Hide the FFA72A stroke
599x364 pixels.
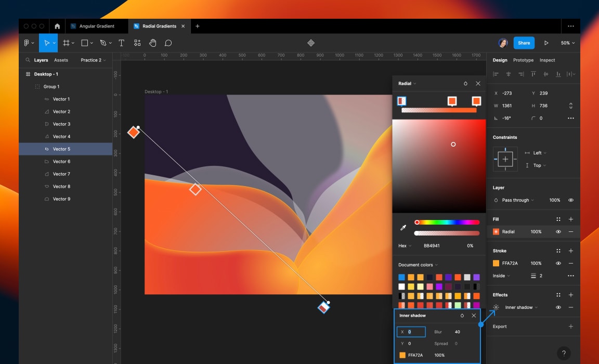point(558,263)
